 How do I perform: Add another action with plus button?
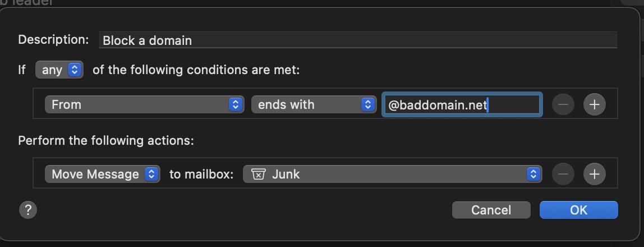coord(595,174)
